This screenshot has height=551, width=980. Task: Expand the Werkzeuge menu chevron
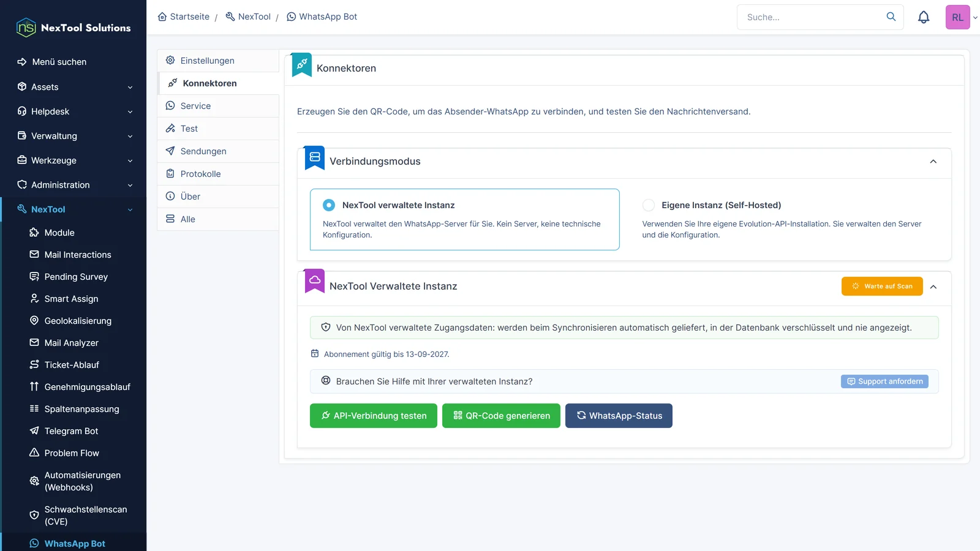point(130,161)
